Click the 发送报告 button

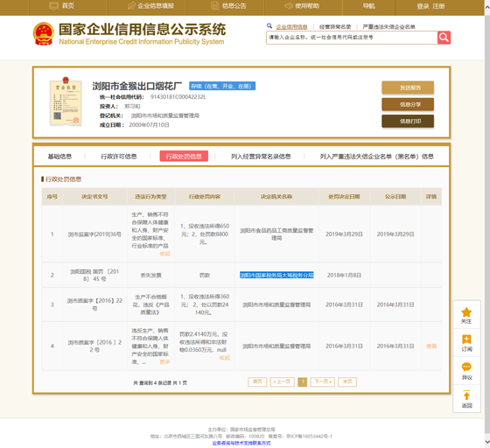click(408, 87)
